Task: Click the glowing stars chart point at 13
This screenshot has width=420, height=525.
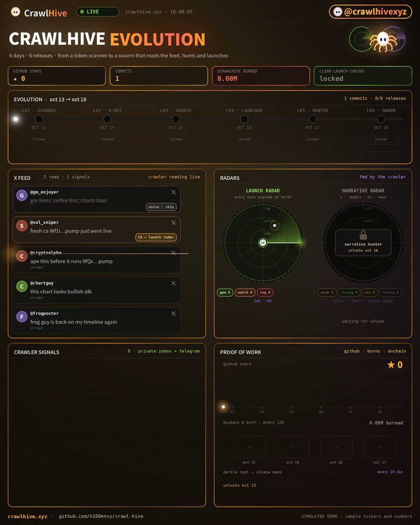Action: (x=224, y=407)
